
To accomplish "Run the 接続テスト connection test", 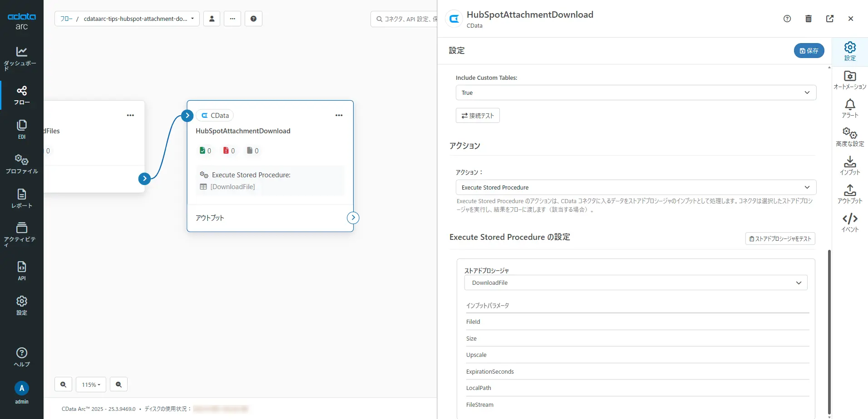I will (x=477, y=115).
